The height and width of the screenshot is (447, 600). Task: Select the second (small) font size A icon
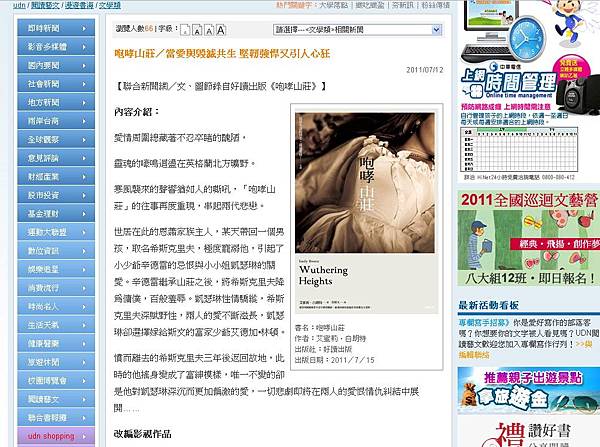pos(197,30)
